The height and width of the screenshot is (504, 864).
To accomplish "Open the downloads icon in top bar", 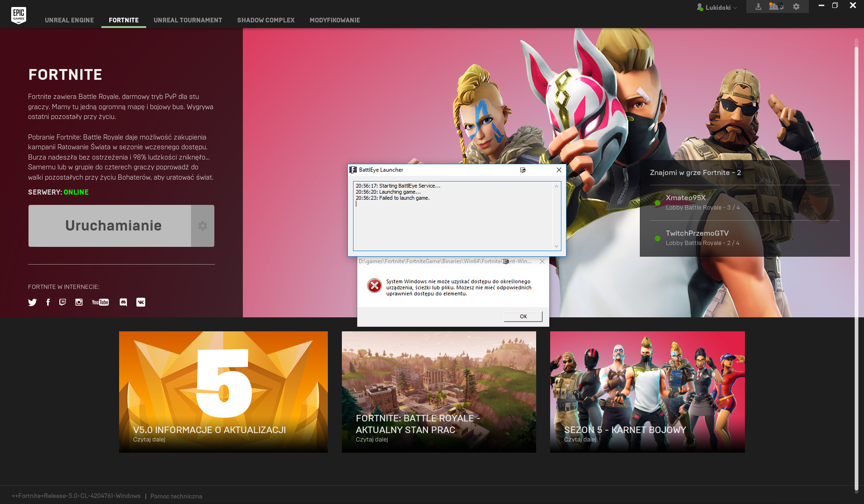I will tap(758, 7).
